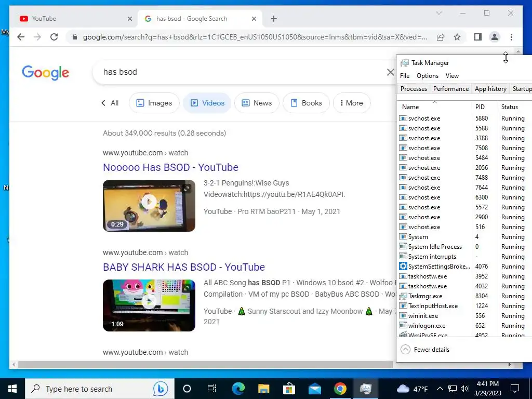
Task: Bookmark this page with the star
Action: pyautogui.click(x=457, y=37)
